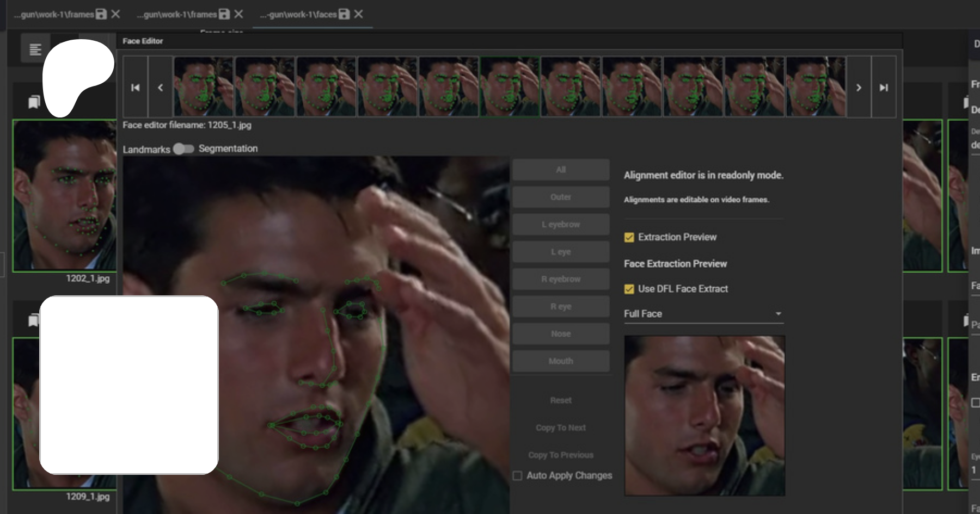Click bookmark icon above 1202_1.jpg

click(34, 102)
